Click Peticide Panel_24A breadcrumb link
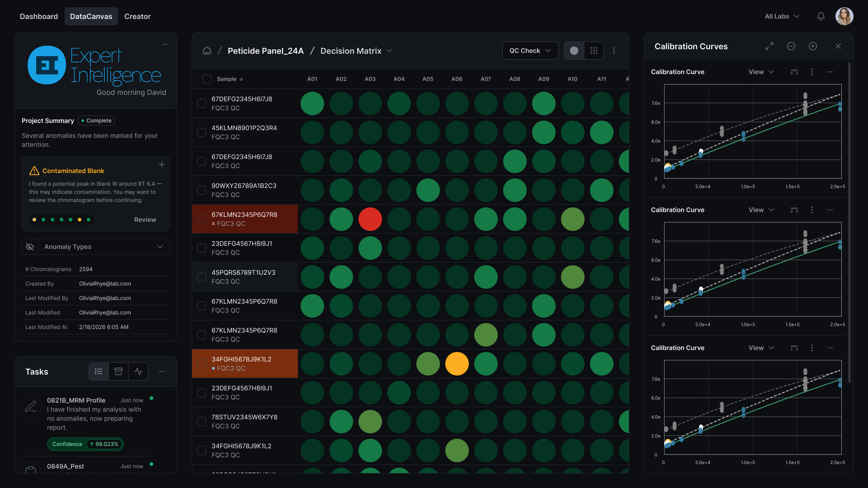868x488 pixels. point(266,51)
